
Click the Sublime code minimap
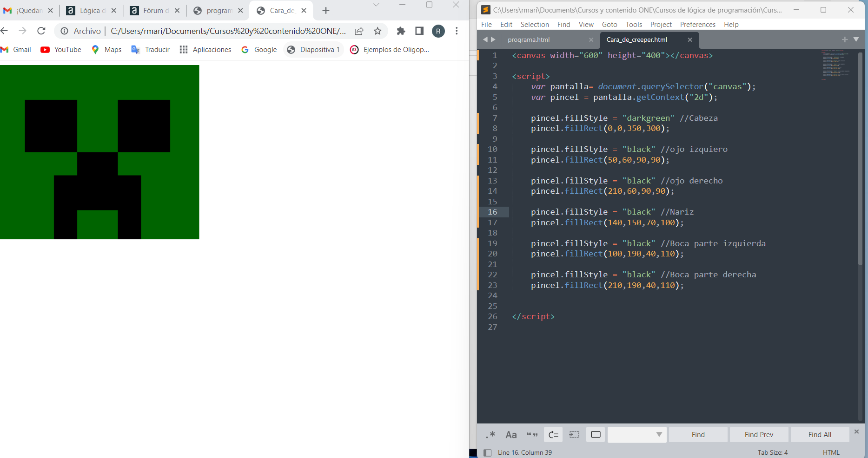click(x=836, y=65)
